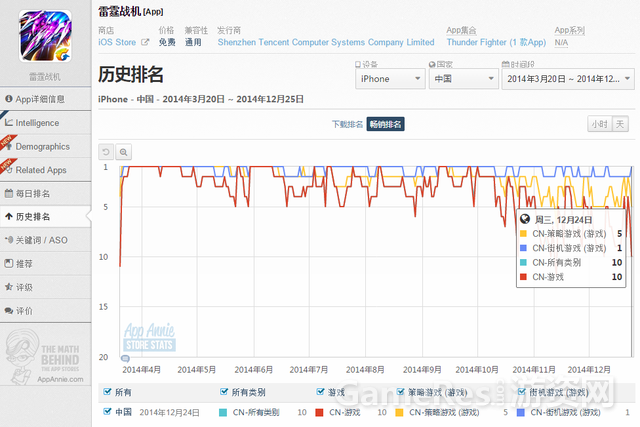Click the speech bubble icon beside 评价

9,311
